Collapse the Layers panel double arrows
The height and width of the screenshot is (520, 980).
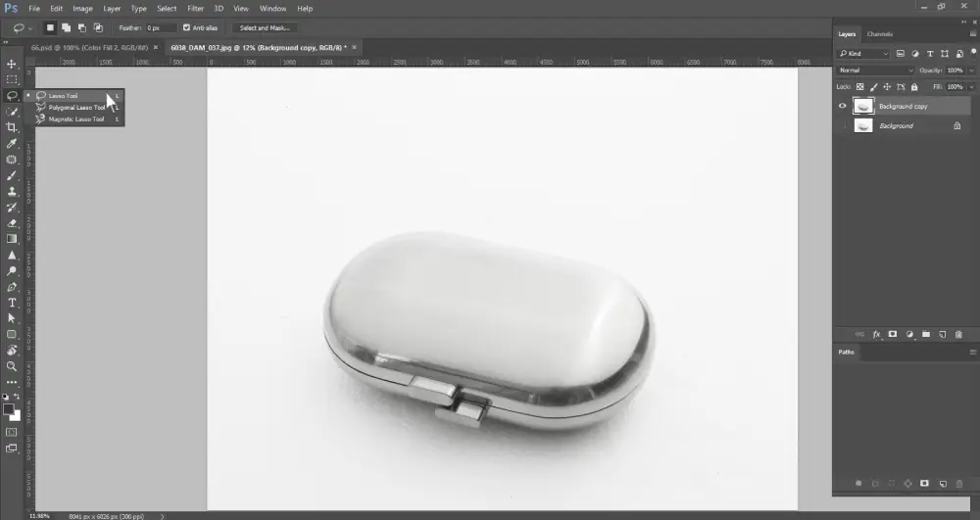tap(963, 22)
